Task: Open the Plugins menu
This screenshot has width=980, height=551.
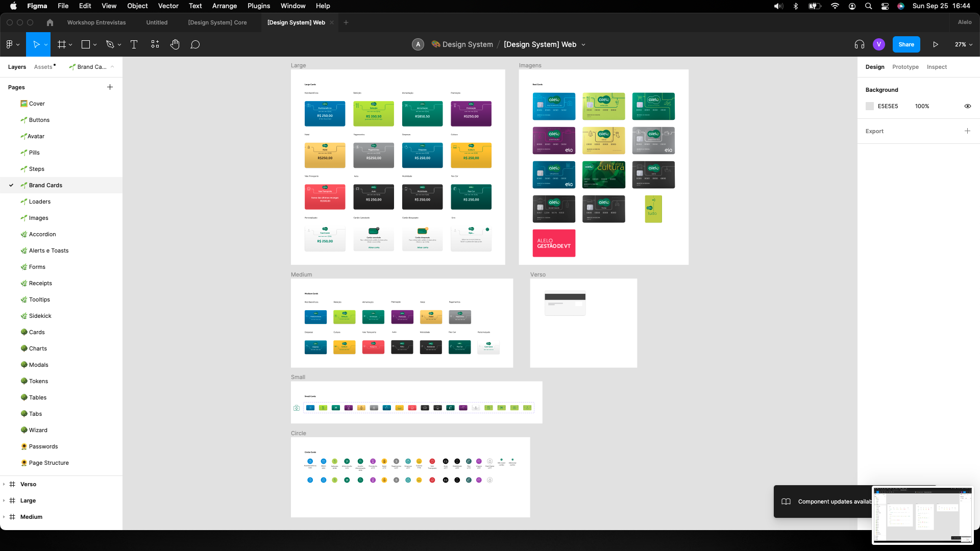Action: point(259,6)
